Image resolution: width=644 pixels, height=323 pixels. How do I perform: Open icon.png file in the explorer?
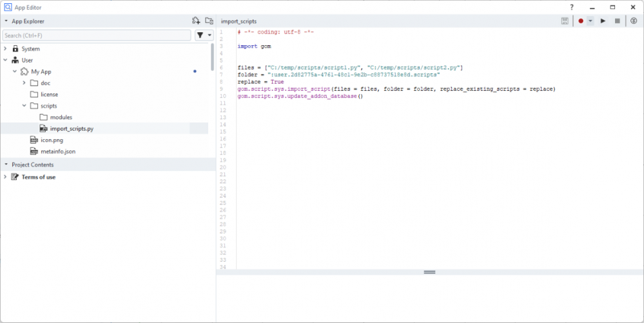pyautogui.click(x=51, y=140)
